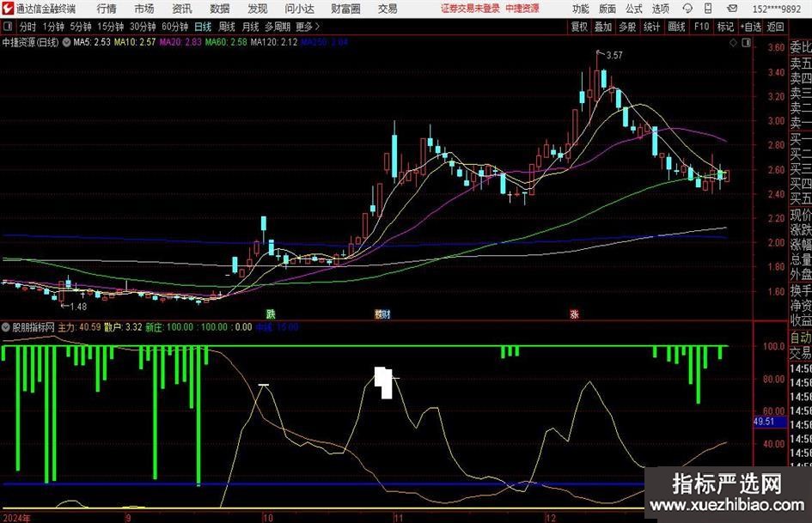This screenshot has width=812, height=523.
Task: Click the 标记 mark toolbar button
Action: pyautogui.click(x=725, y=27)
